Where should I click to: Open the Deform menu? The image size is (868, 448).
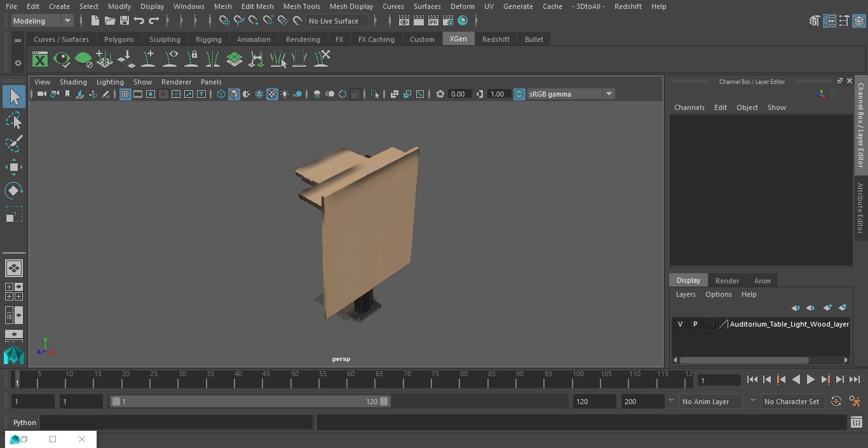[x=462, y=6]
